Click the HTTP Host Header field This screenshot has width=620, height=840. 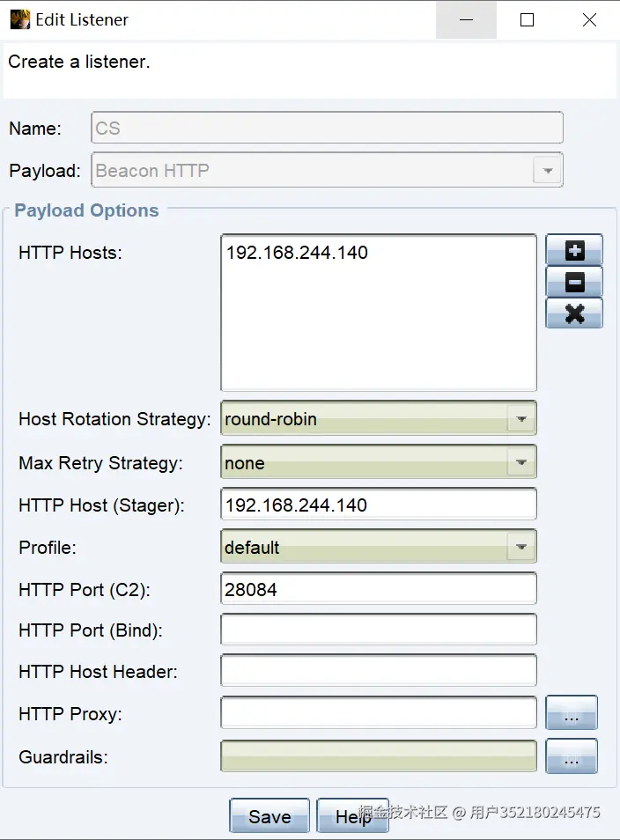tap(379, 671)
